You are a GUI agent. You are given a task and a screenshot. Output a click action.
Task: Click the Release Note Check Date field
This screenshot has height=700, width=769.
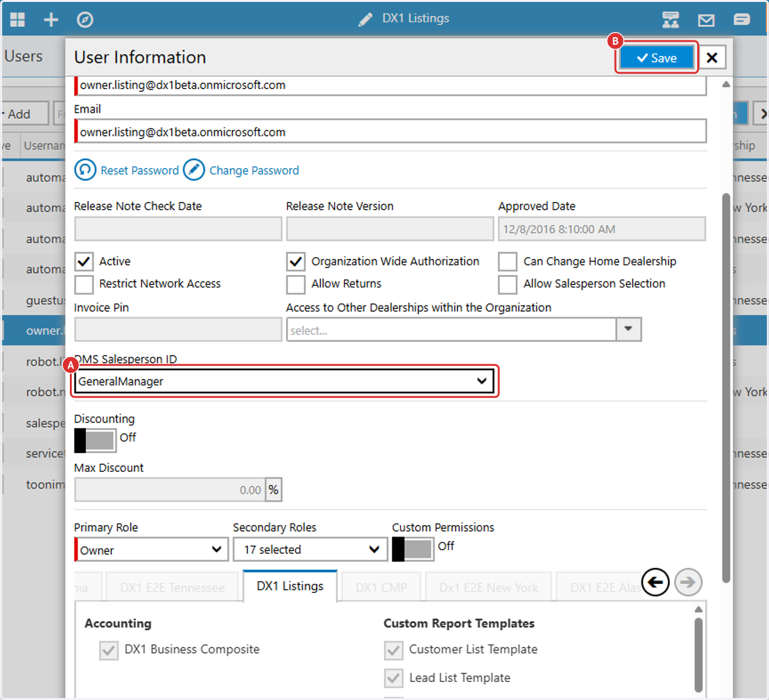[178, 229]
